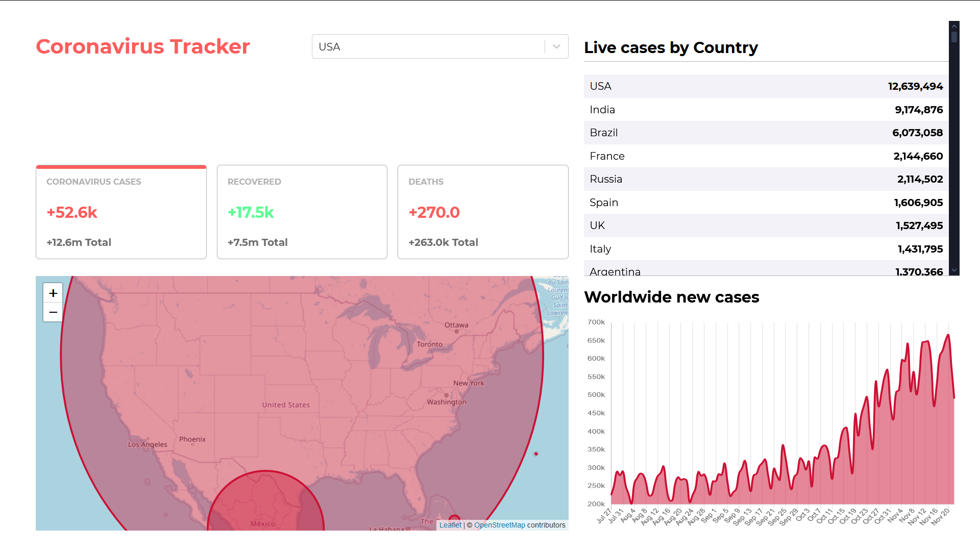Open the OpenStreetMap link
Screen dimensions: 980x551
[x=499, y=525]
